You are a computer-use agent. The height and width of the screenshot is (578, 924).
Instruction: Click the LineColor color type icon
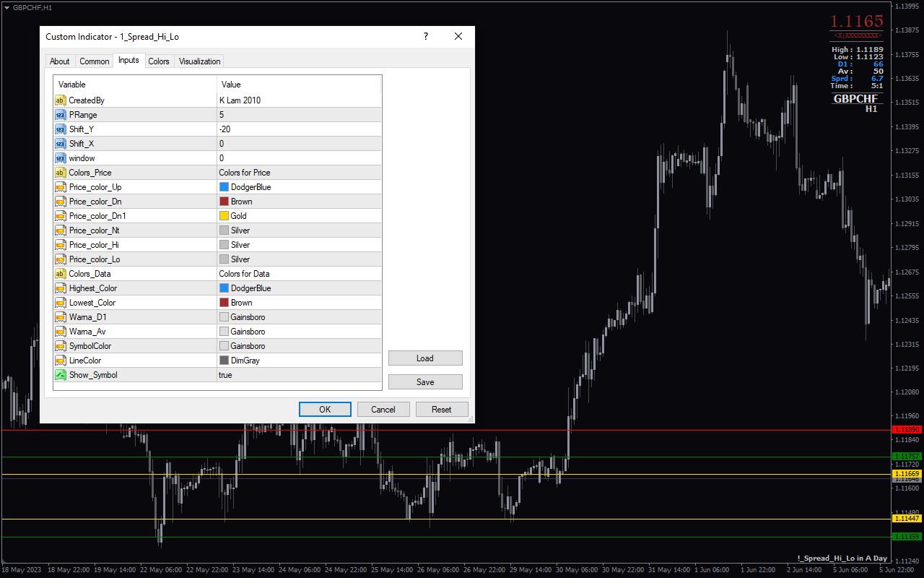tap(60, 361)
